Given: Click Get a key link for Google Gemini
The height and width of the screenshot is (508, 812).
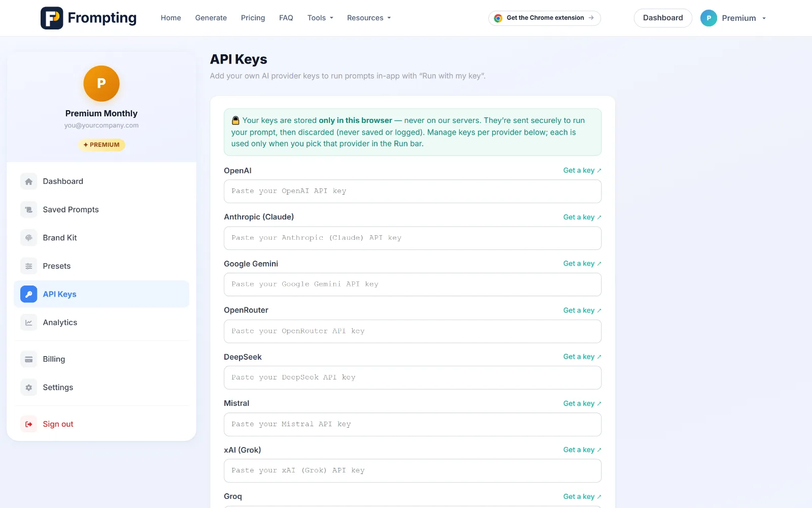Looking at the screenshot, I should click(582, 264).
